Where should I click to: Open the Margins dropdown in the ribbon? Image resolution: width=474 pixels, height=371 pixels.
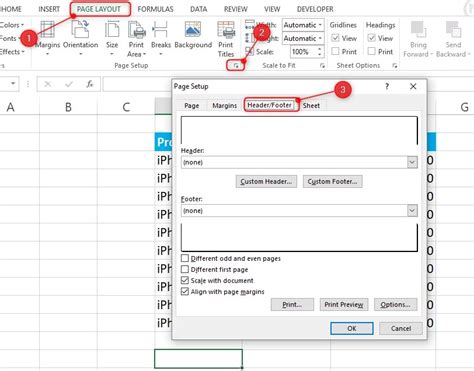47,38
